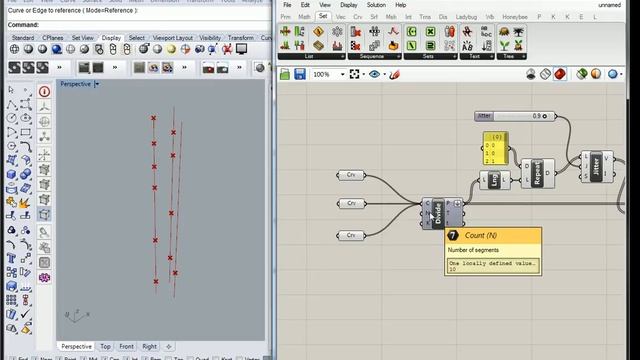Screen dimensions: 640x360
Task: Select the yellow data panel on canvas
Action: 496,148
